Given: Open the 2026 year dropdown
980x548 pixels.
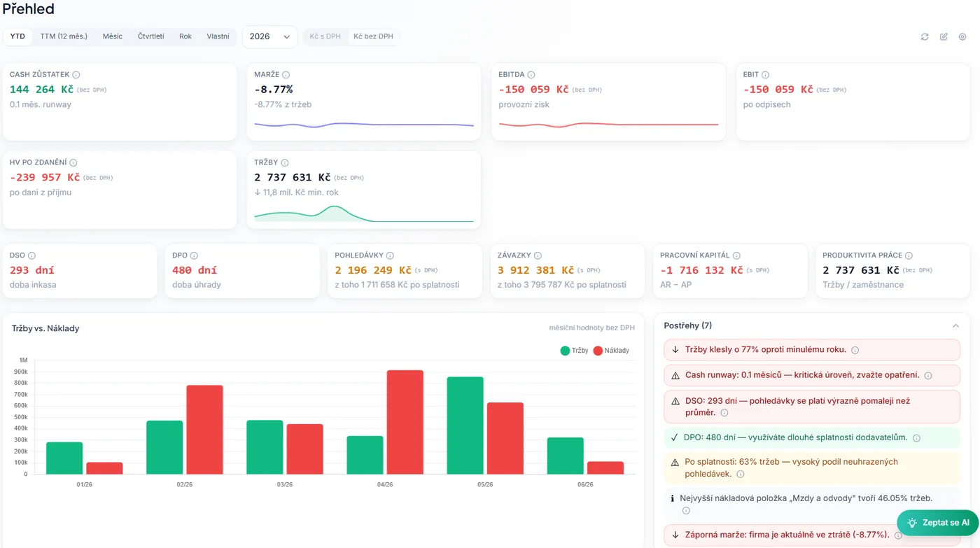Looking at the screenshot, I should [x=269, y=36].
